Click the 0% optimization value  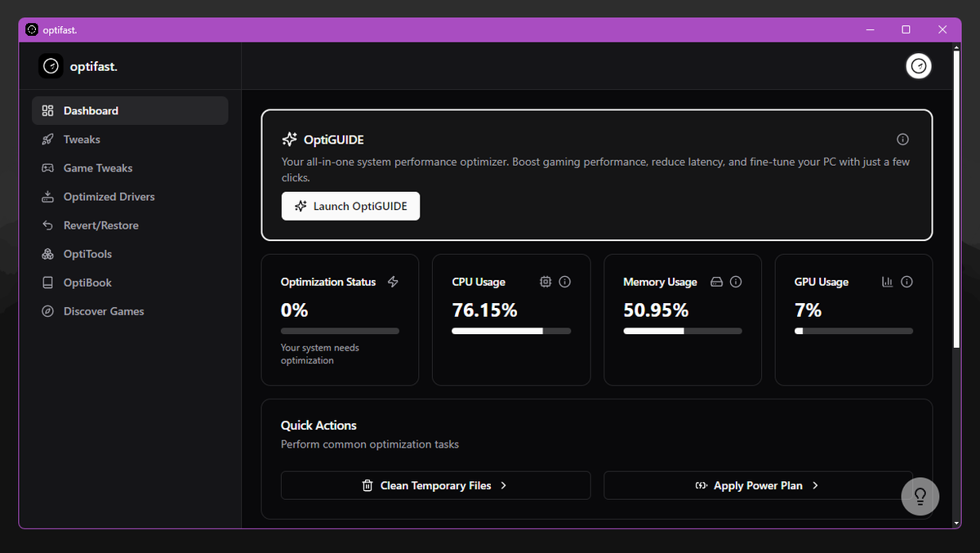(294, 310)
